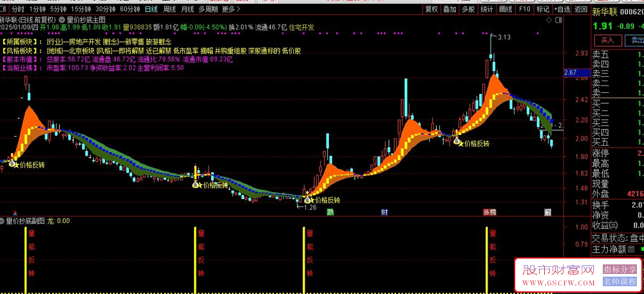This screenshot has width=644, height=294.
Task: Click the 北京板块 region text
Action: point(82,51)
